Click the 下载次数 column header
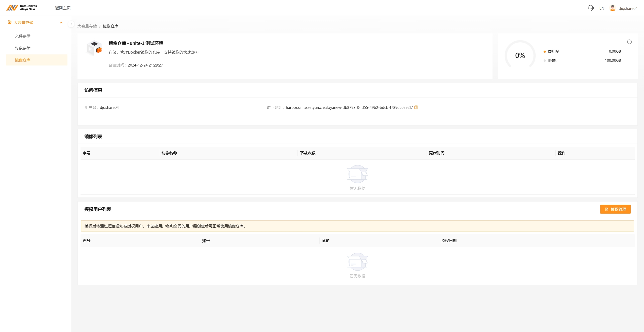This screenshot has height=332, width=644. coord(308,153)
